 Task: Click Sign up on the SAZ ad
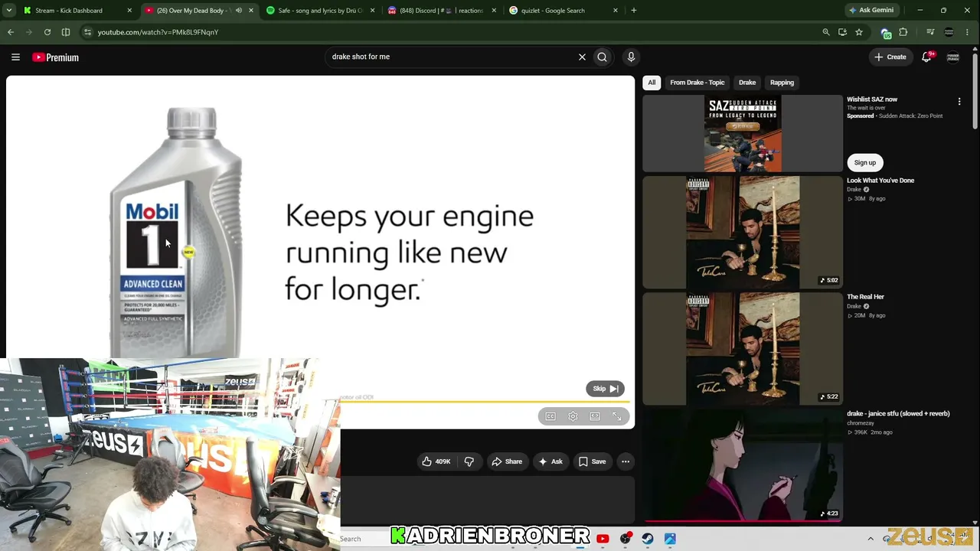click(865, 162)
